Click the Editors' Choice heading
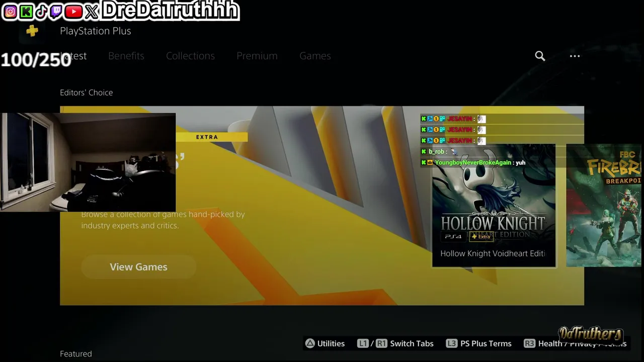The height and width of the screenshot is (362, 644). pos(86,93)
